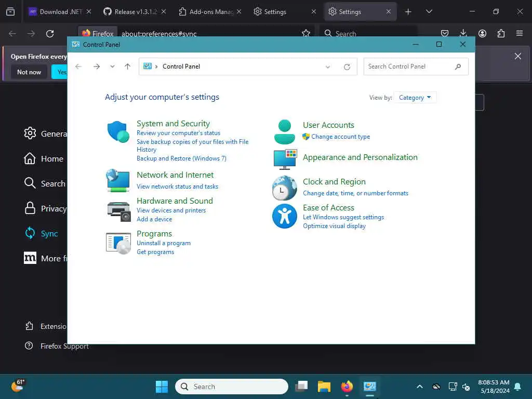
Task: Open the Change account type link
Action: coord(340,137)
